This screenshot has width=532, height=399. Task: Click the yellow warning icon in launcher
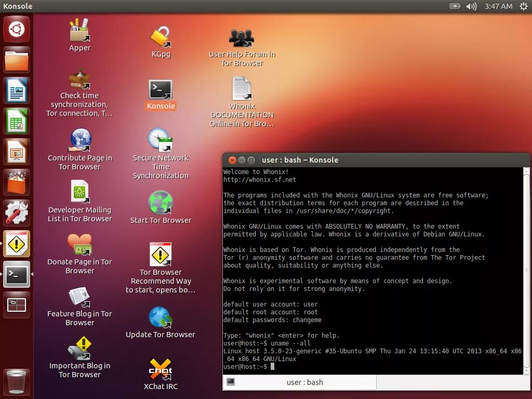click(x=17, y=244)
